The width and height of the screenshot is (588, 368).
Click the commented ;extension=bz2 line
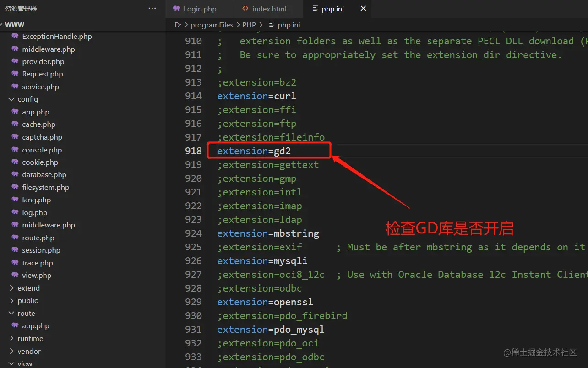tap(256, 82)
